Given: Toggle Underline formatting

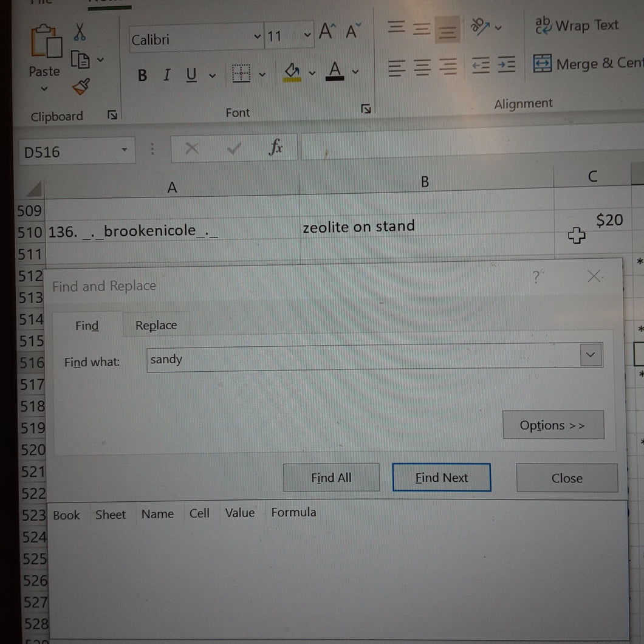Looking at the screenshot, I should tap(191, 75).
